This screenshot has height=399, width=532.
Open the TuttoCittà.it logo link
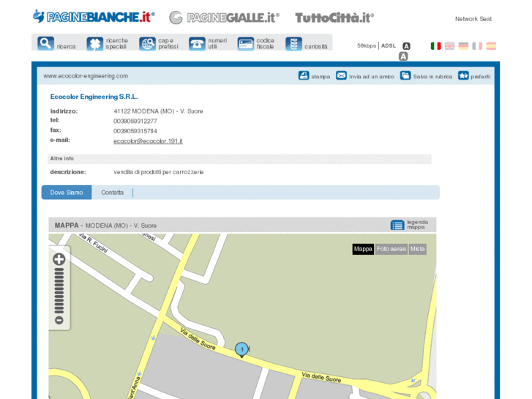coord(334,18)
